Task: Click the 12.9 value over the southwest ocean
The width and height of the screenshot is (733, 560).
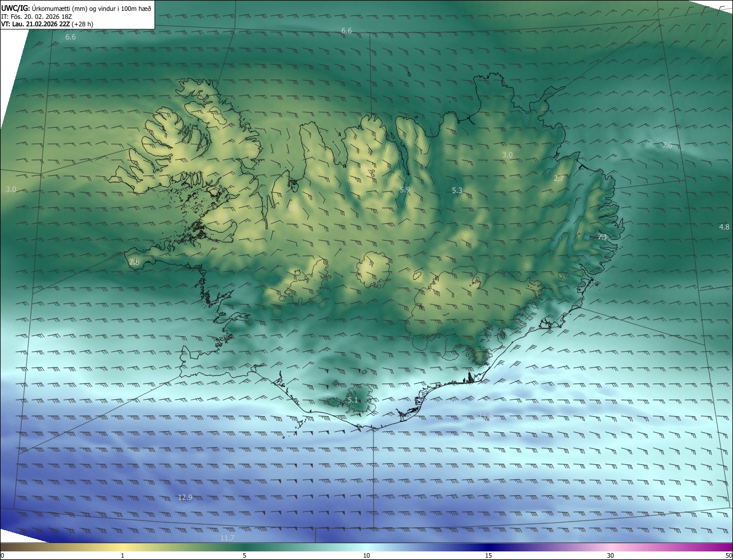Action: click(185, 497)
